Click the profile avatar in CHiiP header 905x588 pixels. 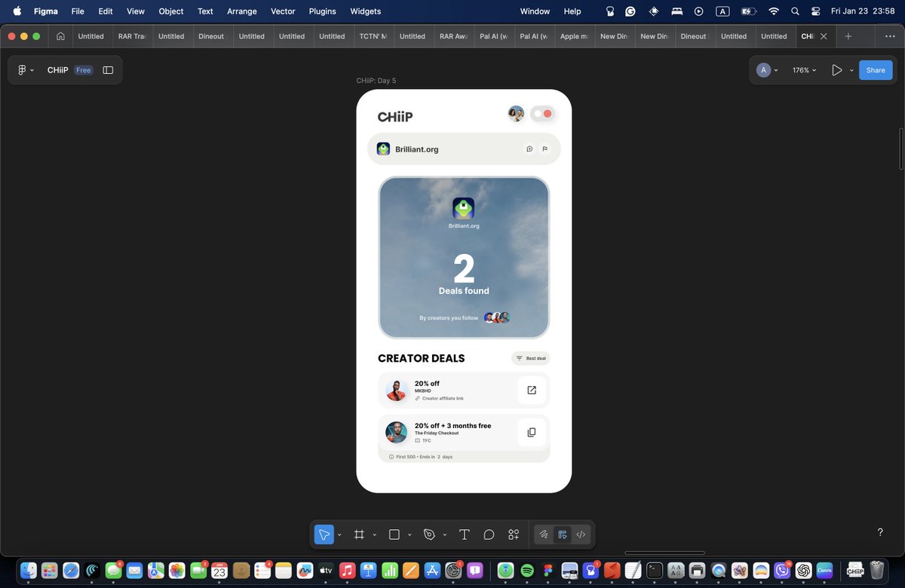(516, 114)
